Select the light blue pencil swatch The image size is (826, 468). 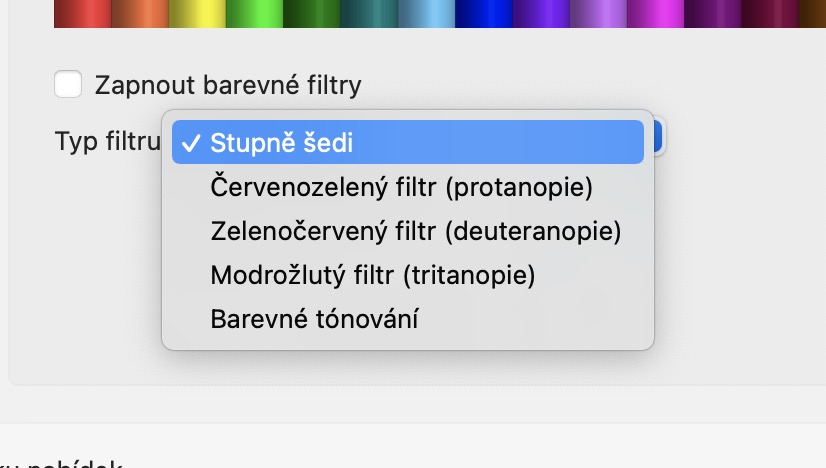(x=425, y=13)
